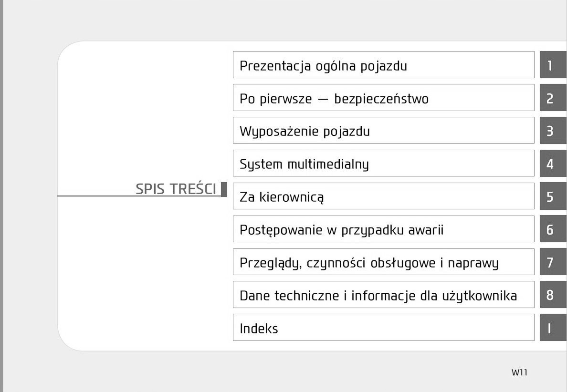This screenshot has height=392, width=567.
Task: Jump to chapter tab number 4
Action: coord(552,164)
